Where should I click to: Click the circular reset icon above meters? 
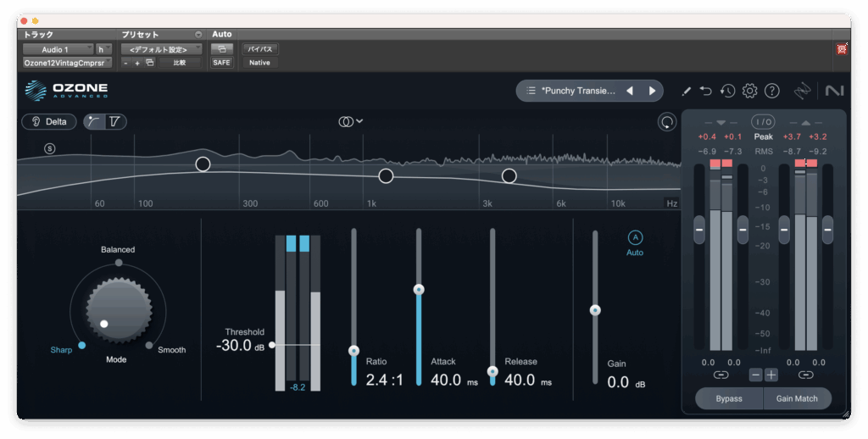point(668,122)
